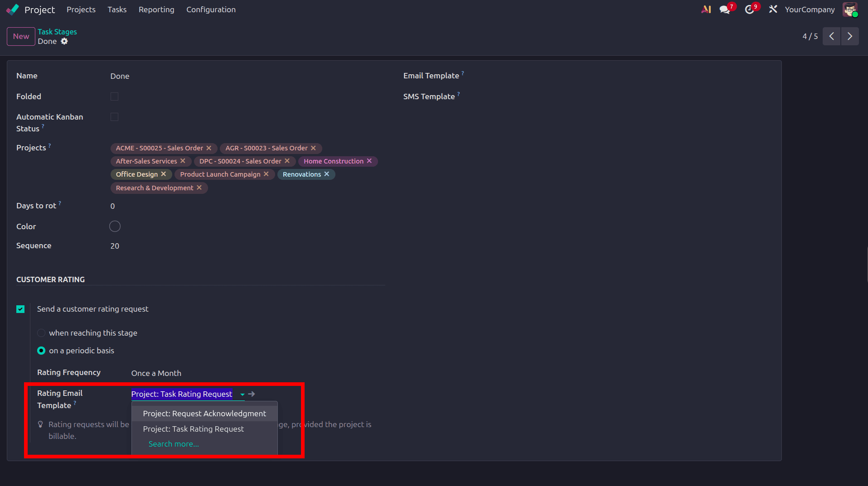868x486 pixels.
Task: Open the rating email template external link arrow
Action: coord(252,394)
